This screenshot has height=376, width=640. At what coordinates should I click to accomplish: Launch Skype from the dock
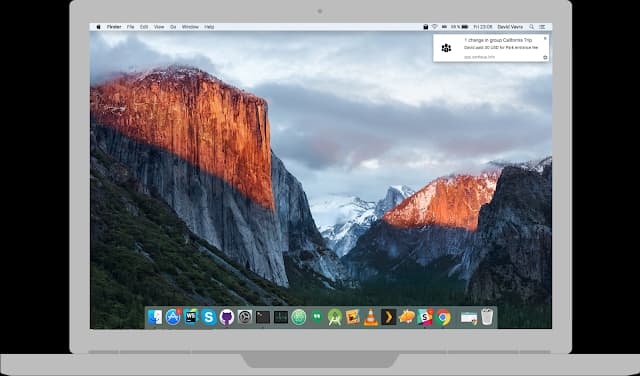click(209, 317)
